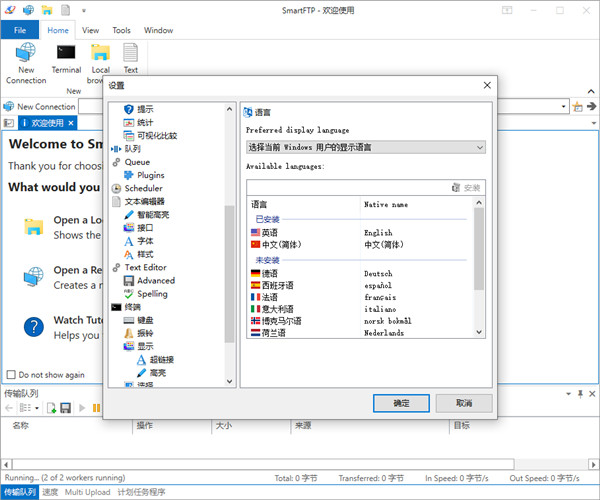Click the 智能高亮 pencil item
Viewport: 600px width, 500px height.
coord(130,214)
